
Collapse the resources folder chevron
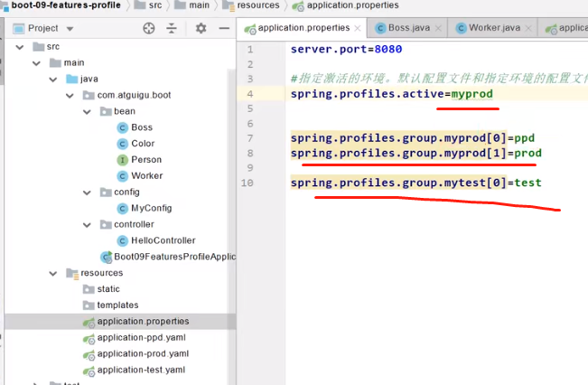tap(53, 273)
